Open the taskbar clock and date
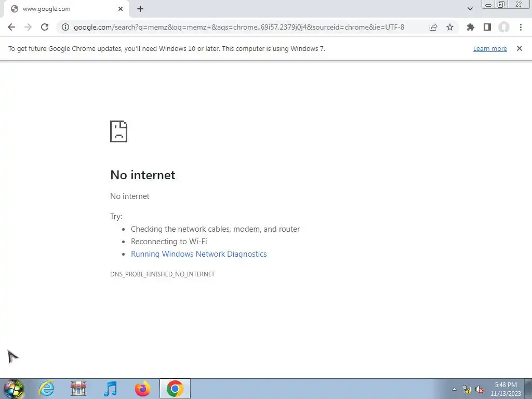The image size is (532, 399). click(506, 389)
